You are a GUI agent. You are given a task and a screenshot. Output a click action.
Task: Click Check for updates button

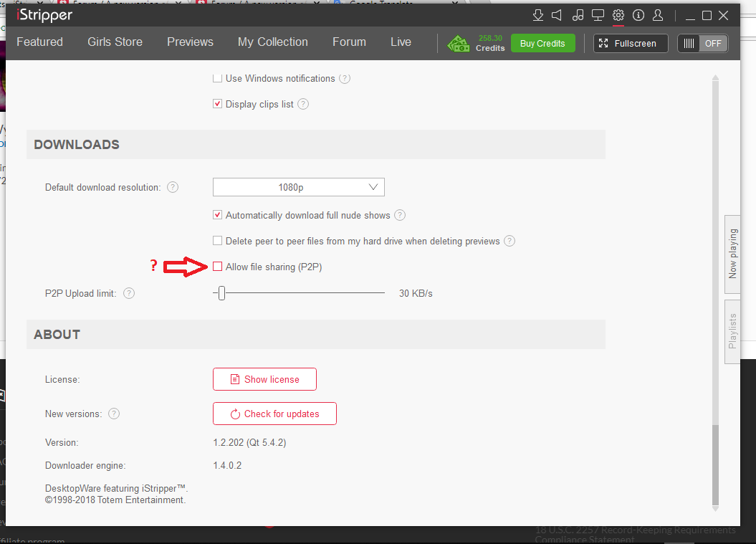coord(275,414)
